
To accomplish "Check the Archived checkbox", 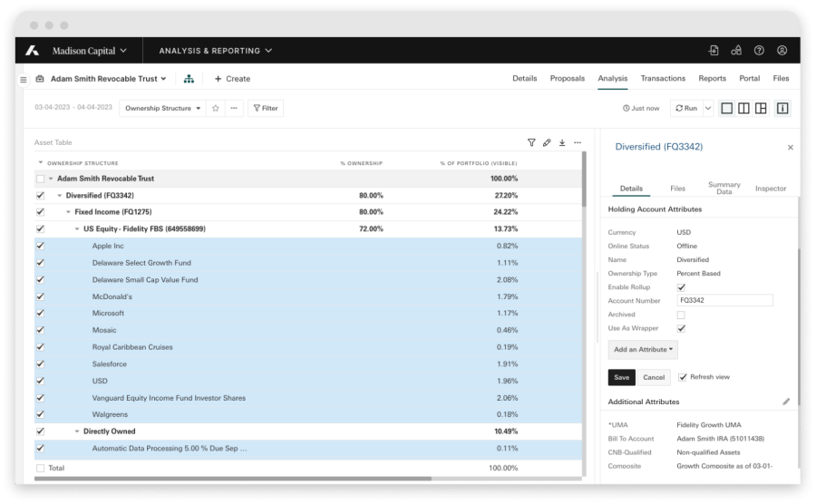I will [x=681, y=315].
